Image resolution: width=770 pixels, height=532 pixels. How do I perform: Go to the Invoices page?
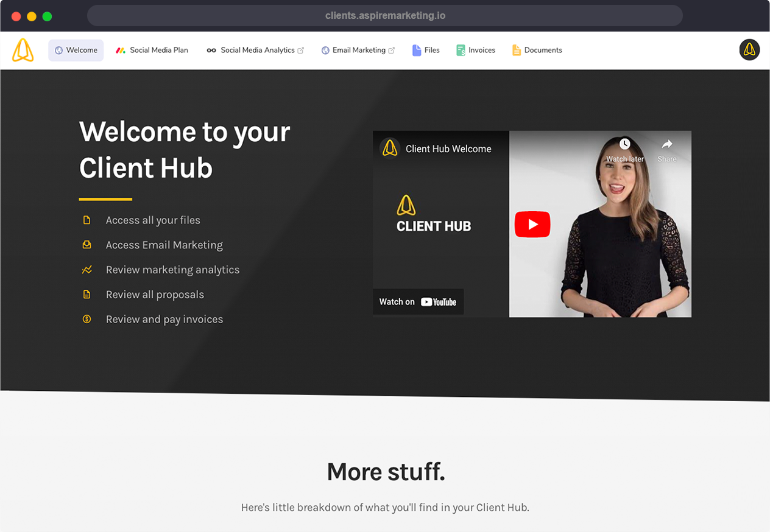click(476, 51)
